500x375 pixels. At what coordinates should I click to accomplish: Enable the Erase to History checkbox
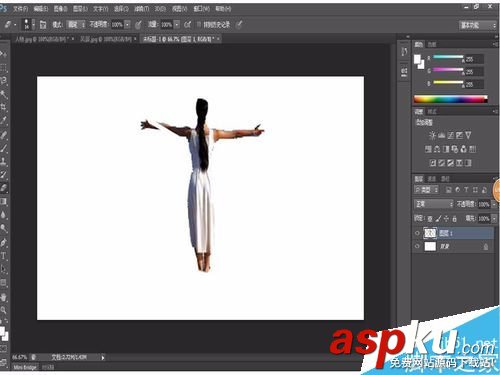pos(199,24)
